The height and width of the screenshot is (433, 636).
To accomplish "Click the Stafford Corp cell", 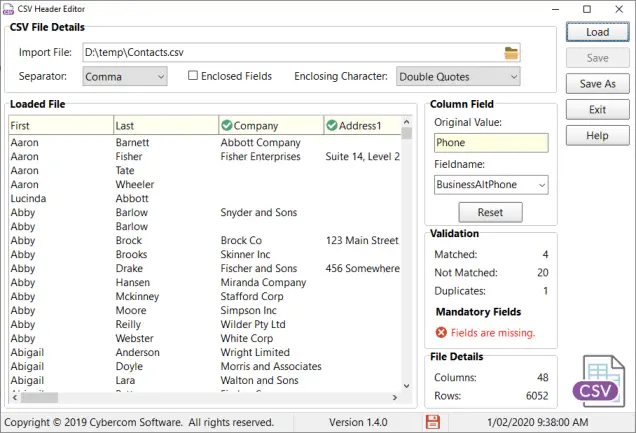I will (x=252, y=296).
